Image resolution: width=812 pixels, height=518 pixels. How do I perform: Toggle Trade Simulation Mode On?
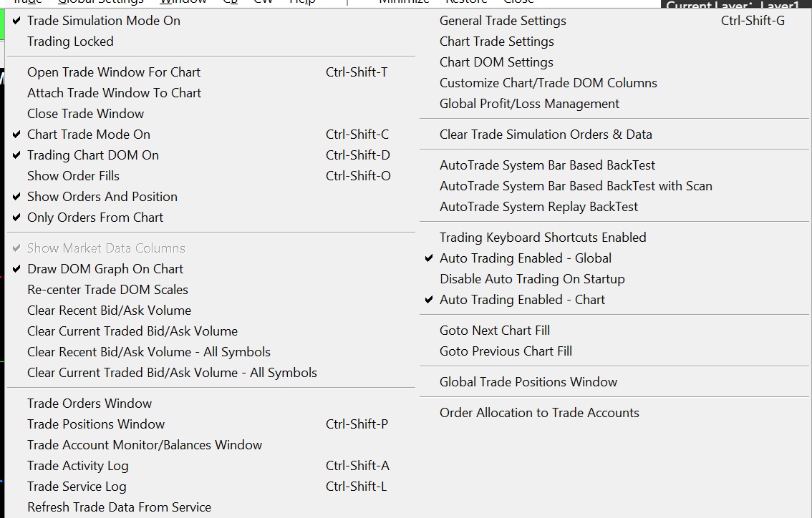[x=103, y=21]
